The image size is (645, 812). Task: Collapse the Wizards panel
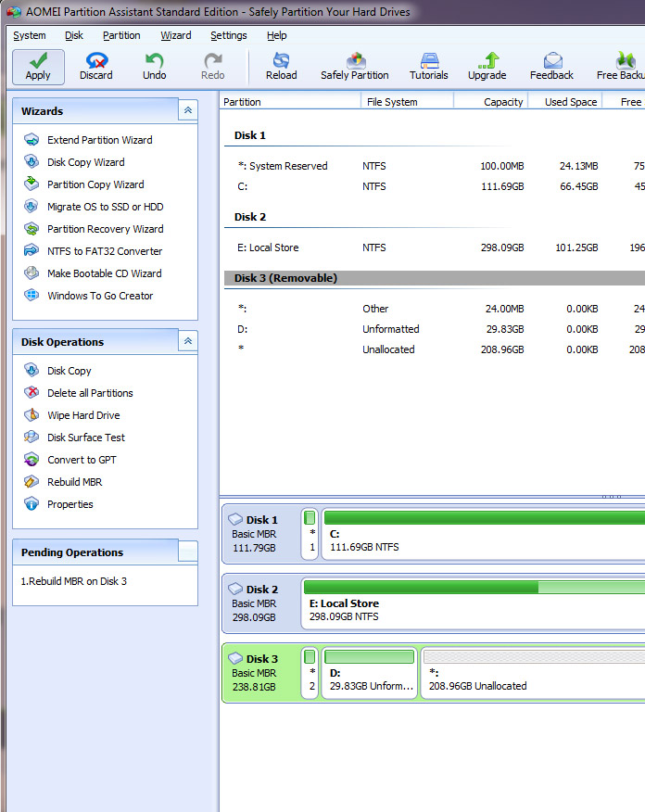(x=188, y=110)
